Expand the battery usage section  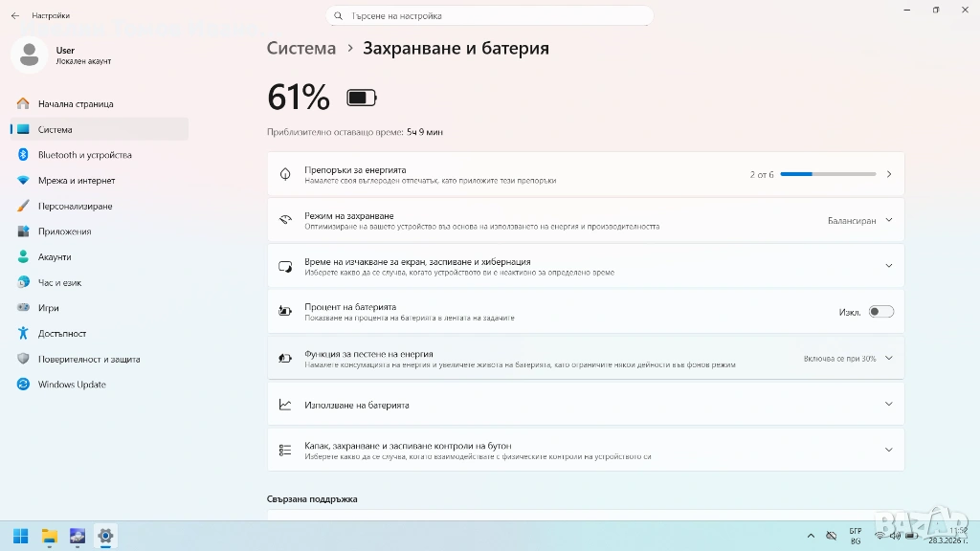[888, 404]
